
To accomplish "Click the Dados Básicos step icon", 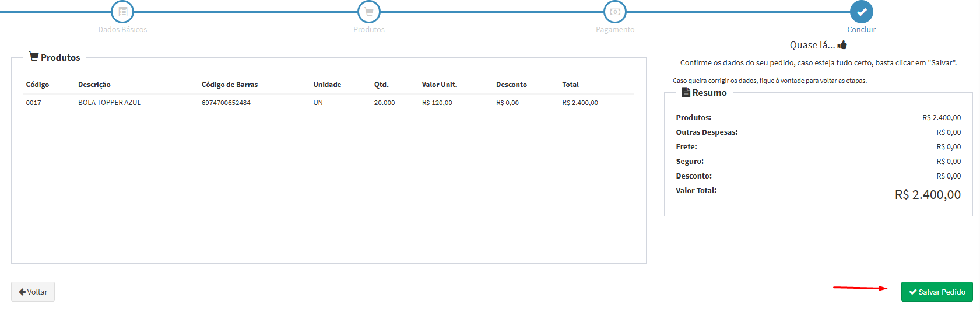I will 122,12.
